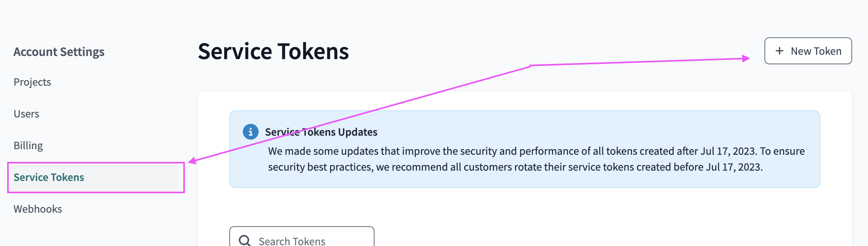This screenshot has height=246, width=868.
Task: Go to the Users section
Action: tap(26, 114)
